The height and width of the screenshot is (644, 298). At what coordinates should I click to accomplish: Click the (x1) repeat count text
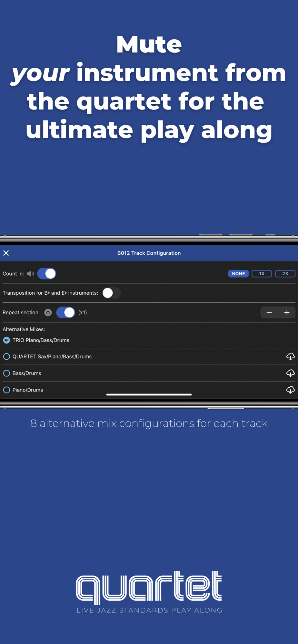click(x=83, y=313)
